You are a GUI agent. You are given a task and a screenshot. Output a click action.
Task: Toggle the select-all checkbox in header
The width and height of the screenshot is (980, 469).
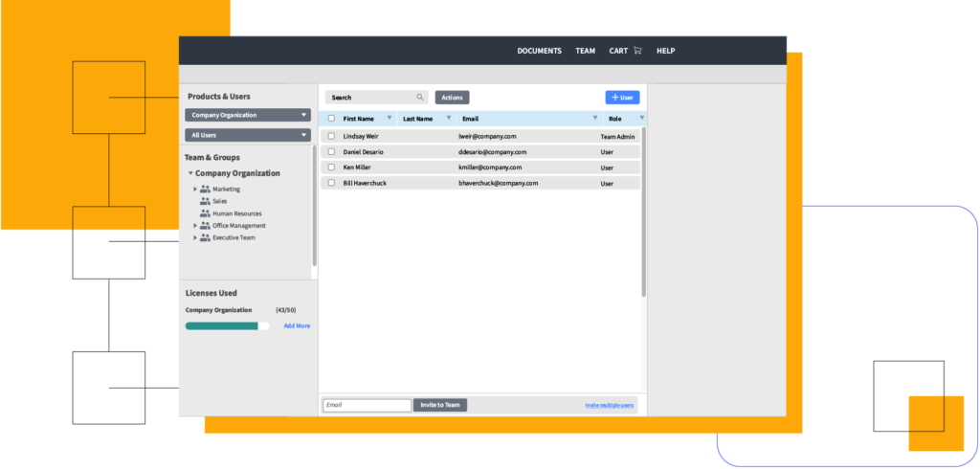(331, 119)
